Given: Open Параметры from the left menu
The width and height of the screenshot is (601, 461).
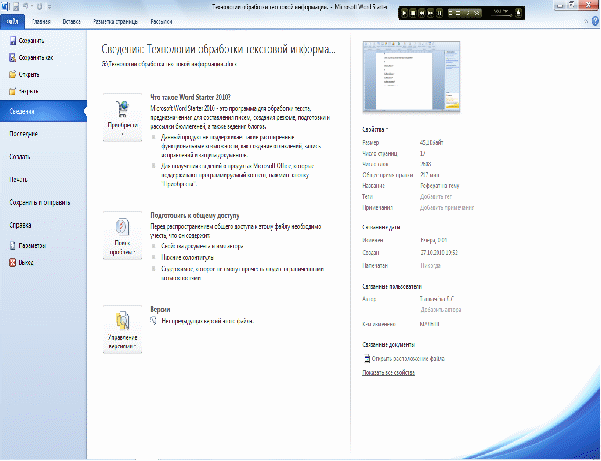Looking at the screenshot, I should 28,246.
